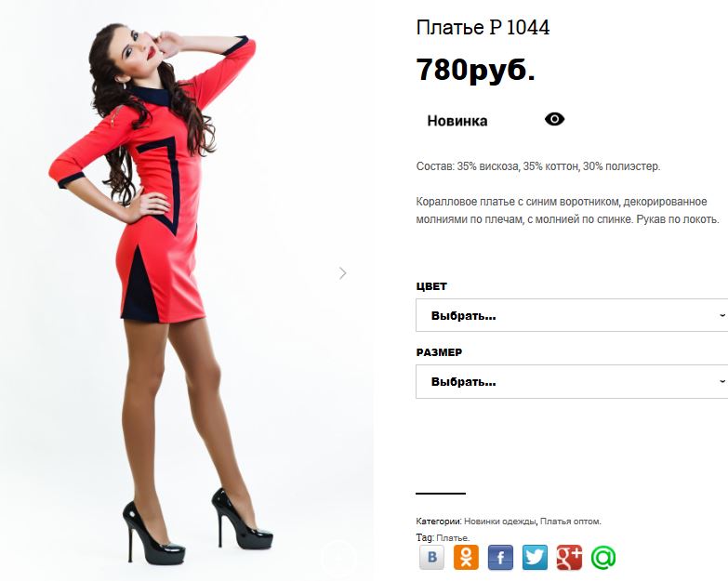Click the Состав fabric composition line

[538, 166]
